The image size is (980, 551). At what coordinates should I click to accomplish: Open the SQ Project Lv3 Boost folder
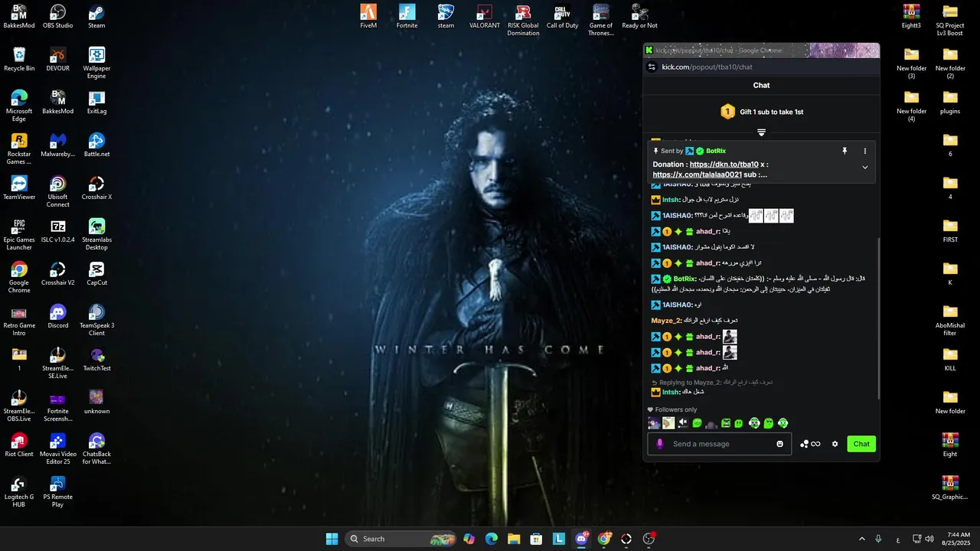point(950,20)
